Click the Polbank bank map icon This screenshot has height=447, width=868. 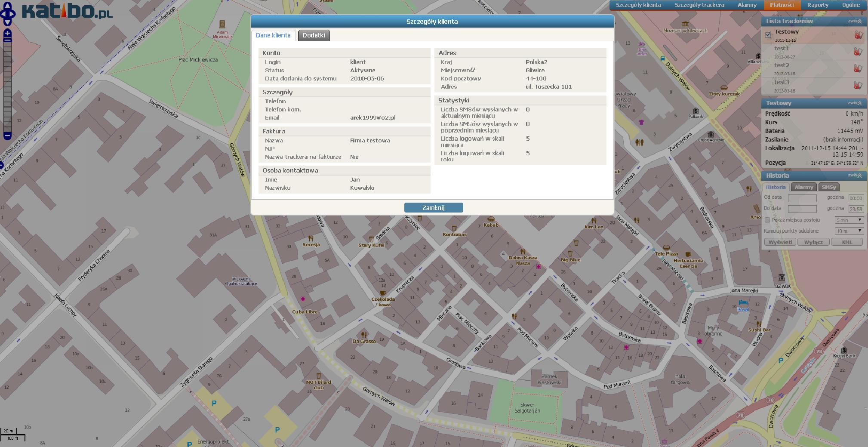coord(696,111)
